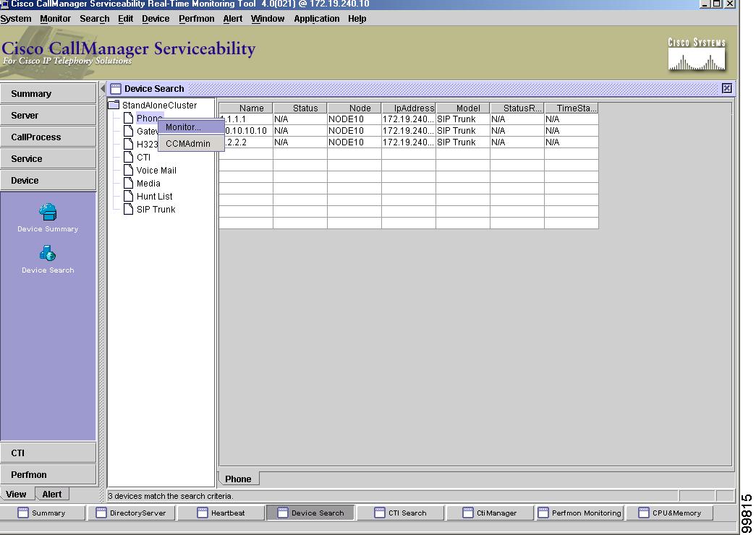Screen dimensions: 756x535
Task: Open the Edit menu
Action: (125, 19)
